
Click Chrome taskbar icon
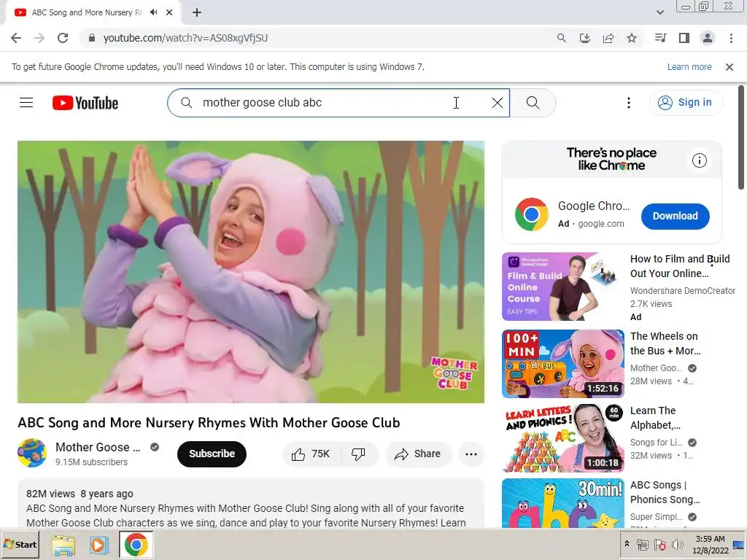[136, 545]
